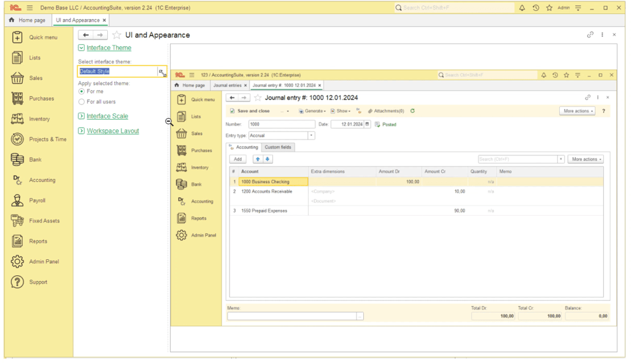This screenshot has width=631, height=364.
Task: Add UI and Appearance page to favorites star
Action: [117, 35]
